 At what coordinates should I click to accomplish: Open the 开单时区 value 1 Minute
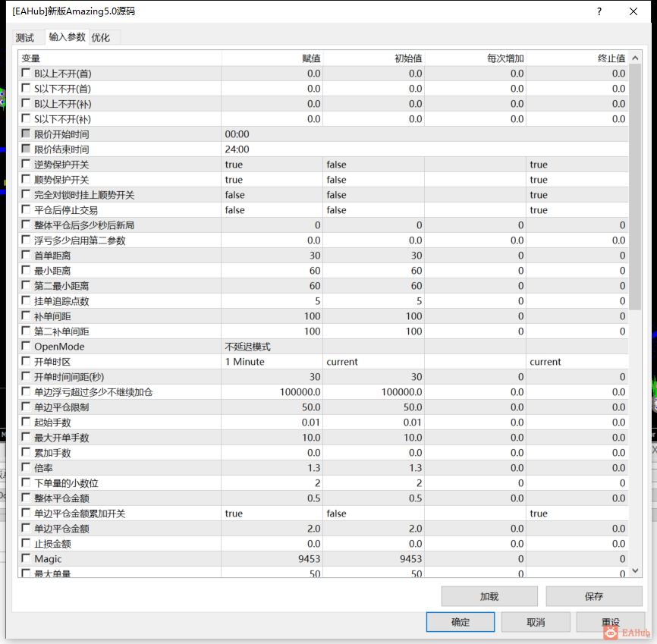(272, 362)
